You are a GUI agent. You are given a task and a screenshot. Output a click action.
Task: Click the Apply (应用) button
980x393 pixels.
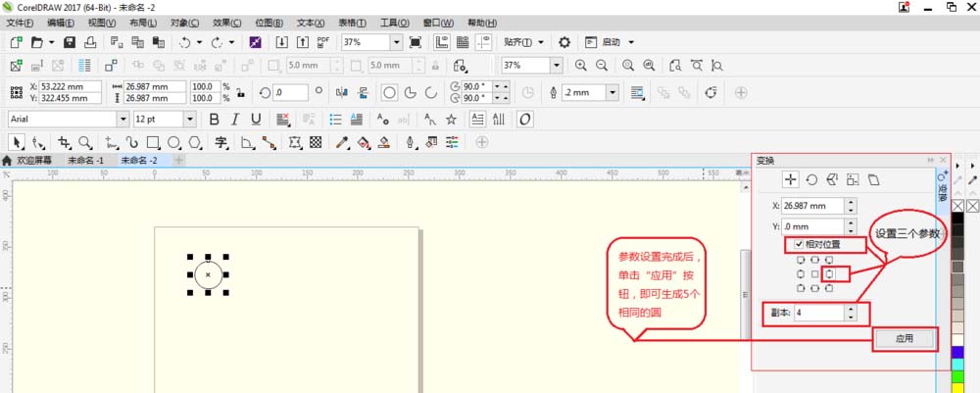pos(905,339)
